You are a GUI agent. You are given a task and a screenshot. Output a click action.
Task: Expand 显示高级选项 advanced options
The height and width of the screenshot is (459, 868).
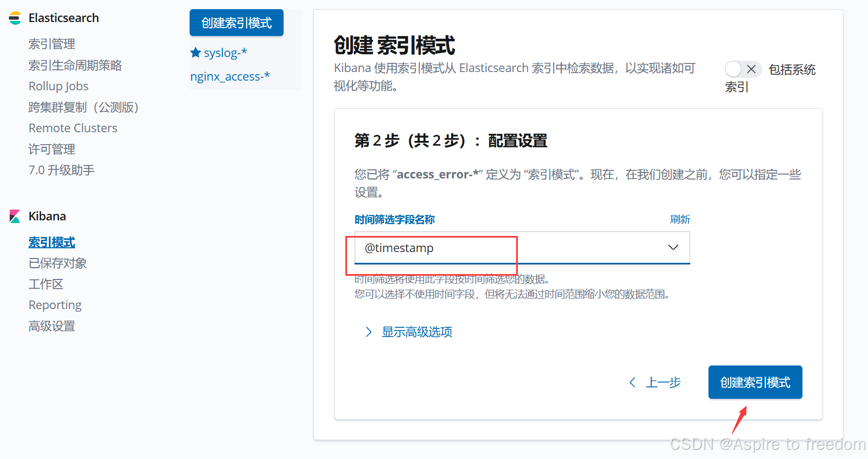(x=417, y=332)
